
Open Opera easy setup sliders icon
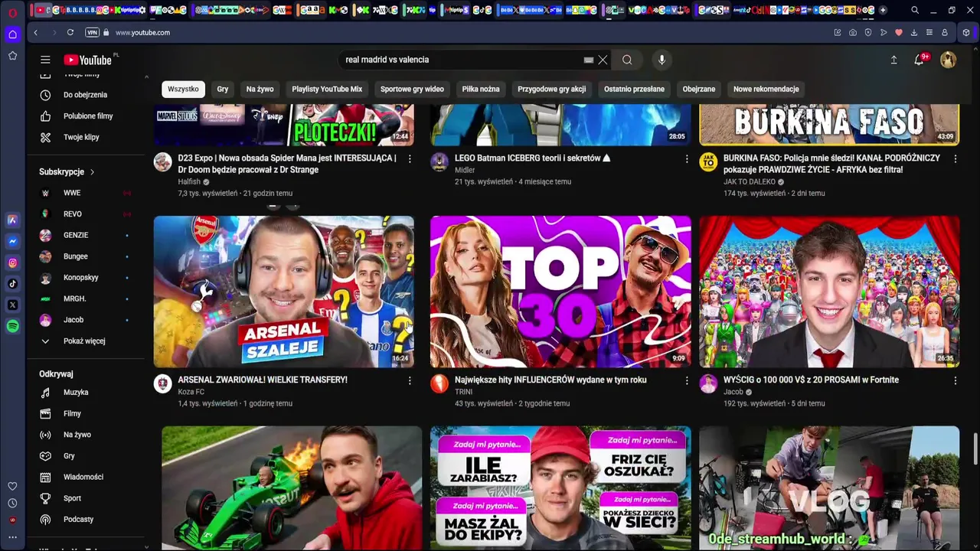click(929, 32)
